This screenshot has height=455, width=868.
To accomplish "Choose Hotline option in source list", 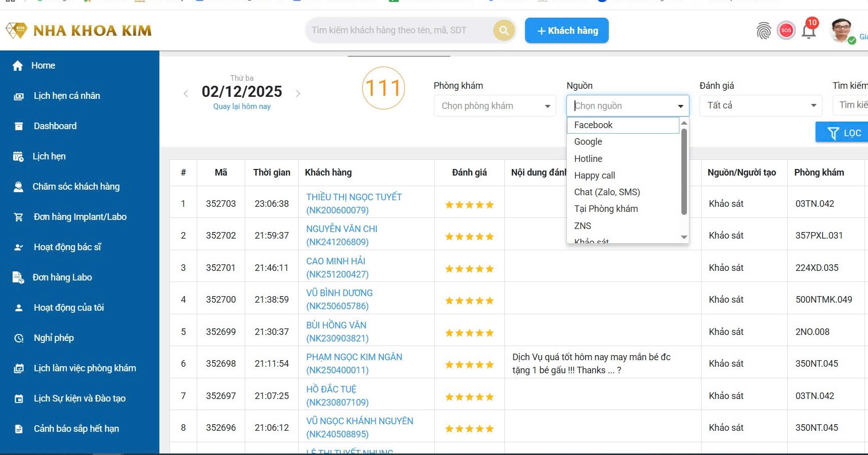I will 588,159.
